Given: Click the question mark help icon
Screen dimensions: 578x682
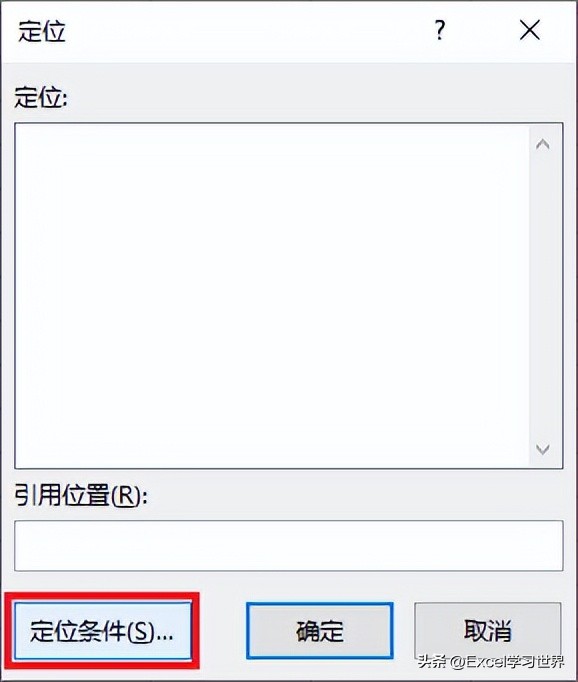Looking at the screenshot, I should 440,30.
